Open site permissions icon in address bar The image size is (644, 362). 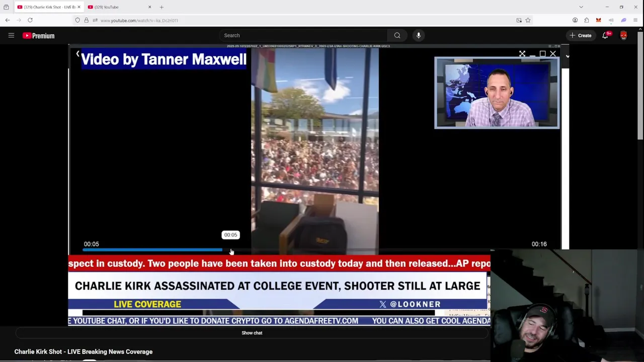(95, 20)
